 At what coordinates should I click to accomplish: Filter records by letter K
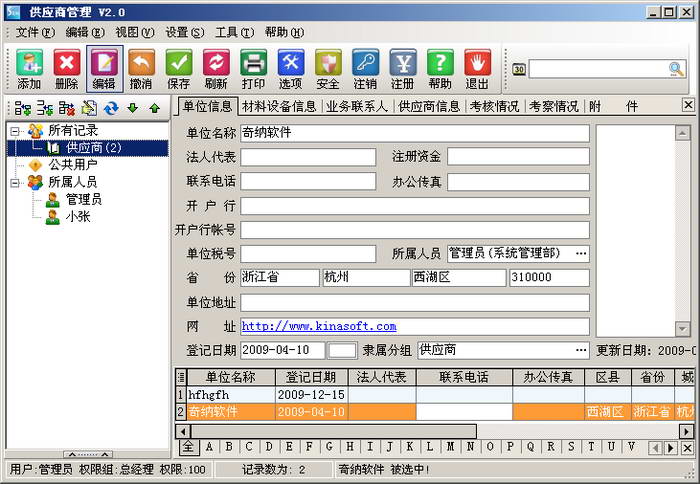point(409,447)
